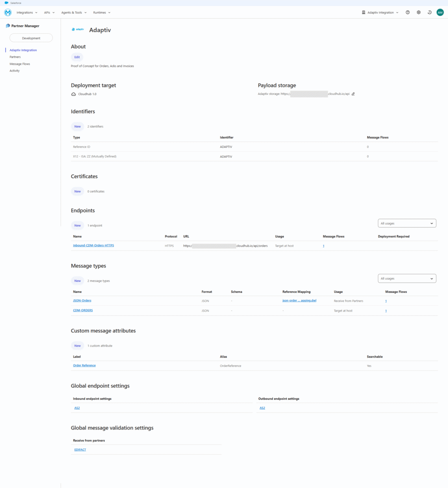Screen dimensions: 448x488
Task: Open the AM user avatar menu
Action: tap(440, 12)
